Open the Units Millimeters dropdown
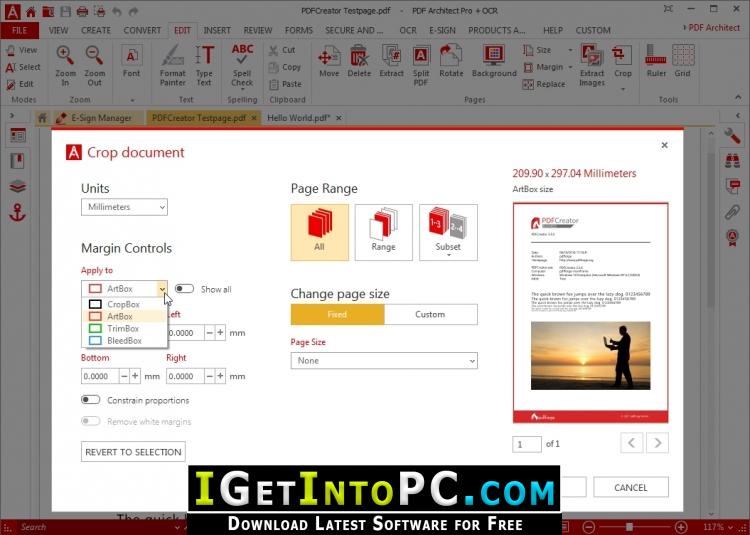750x535 pixels. coord(124,207)
